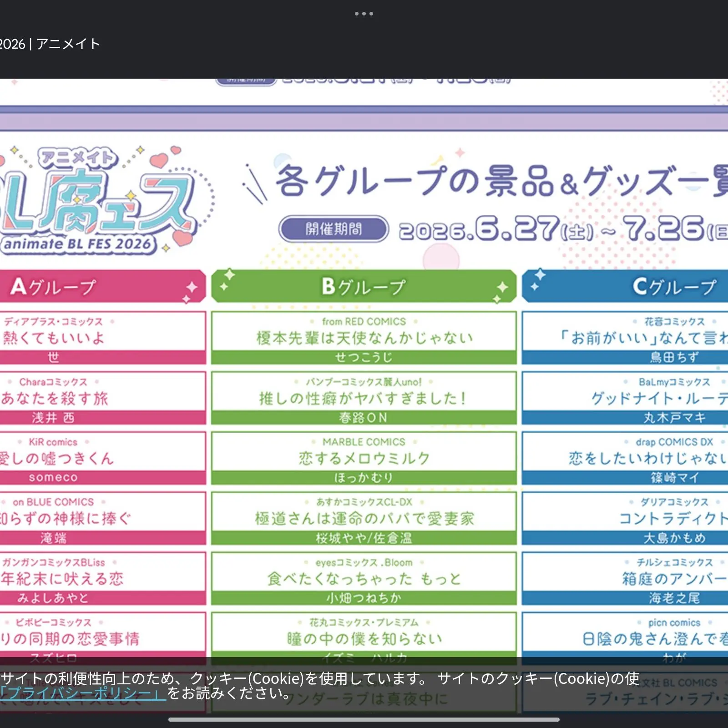
Task: Click the 開催期間 badge
Action: 334,229
